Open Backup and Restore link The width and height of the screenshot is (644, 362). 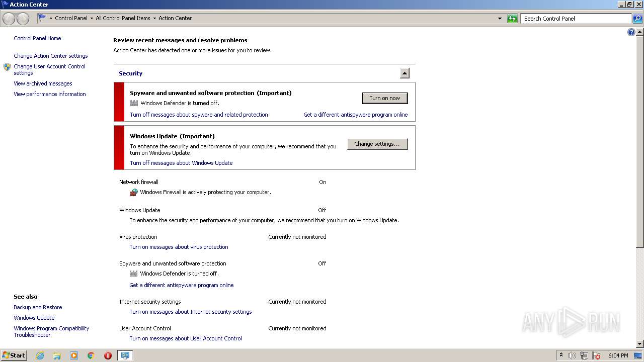tap(38, 307)
